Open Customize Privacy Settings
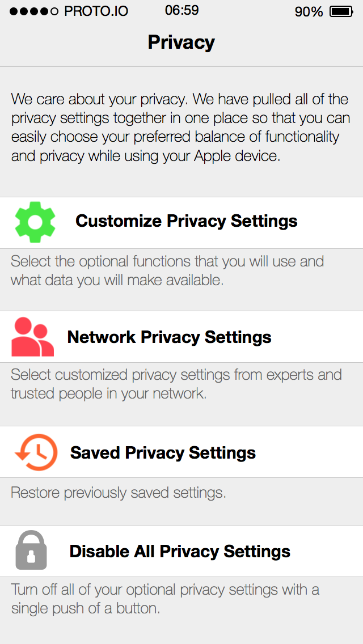The height and width of the screenshot is (644, 363). click(181, 223)
